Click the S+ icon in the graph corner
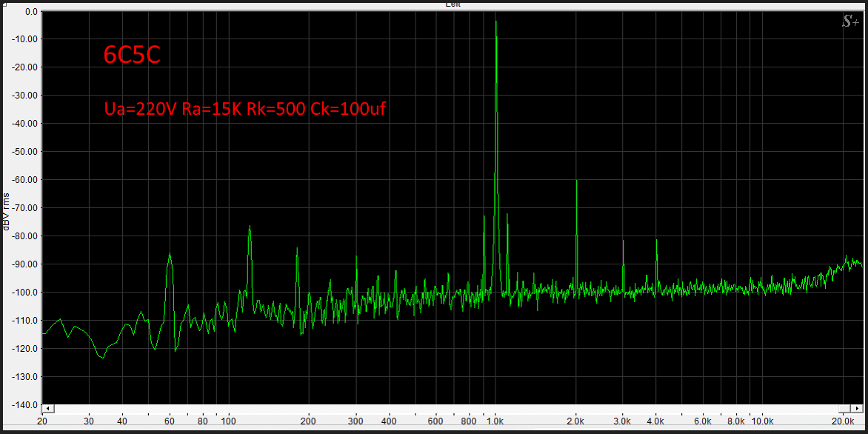This screenshot has width=868, height=434. [x=850, y=21]
